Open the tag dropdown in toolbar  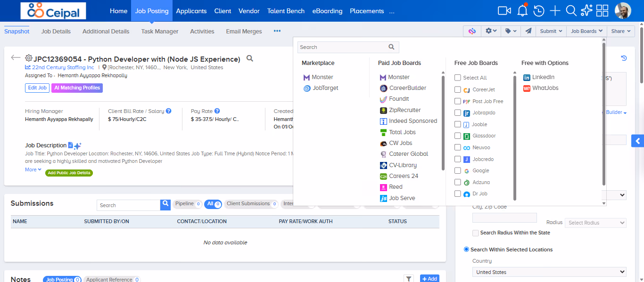[511, 31]
